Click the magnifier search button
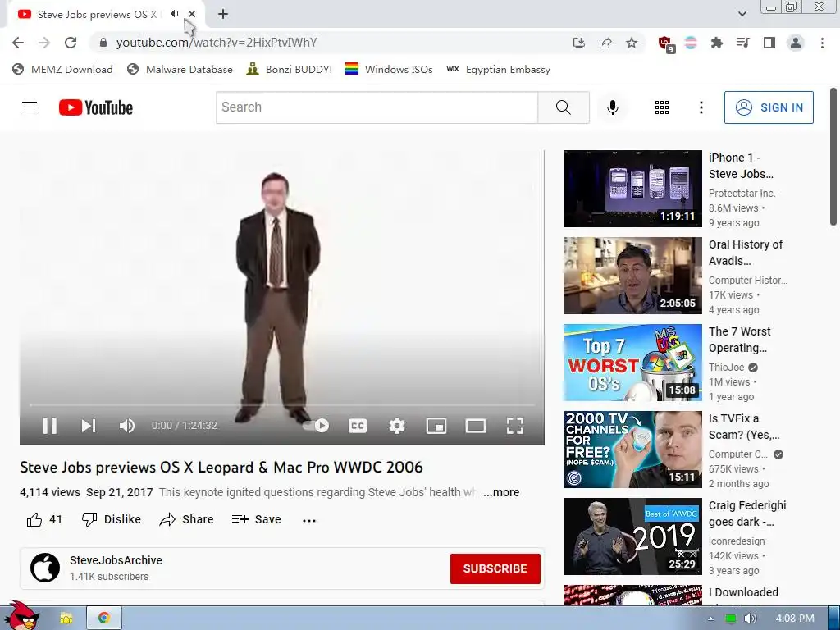The height and width of the screenshot is (630, 840). point(564,107)
